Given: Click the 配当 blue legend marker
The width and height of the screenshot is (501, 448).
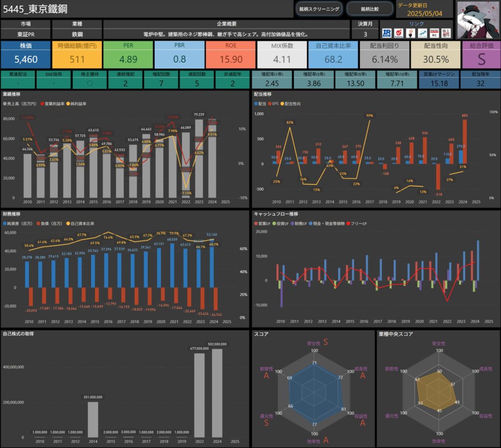Looking at the screenshot, I should tap(256, 104).
